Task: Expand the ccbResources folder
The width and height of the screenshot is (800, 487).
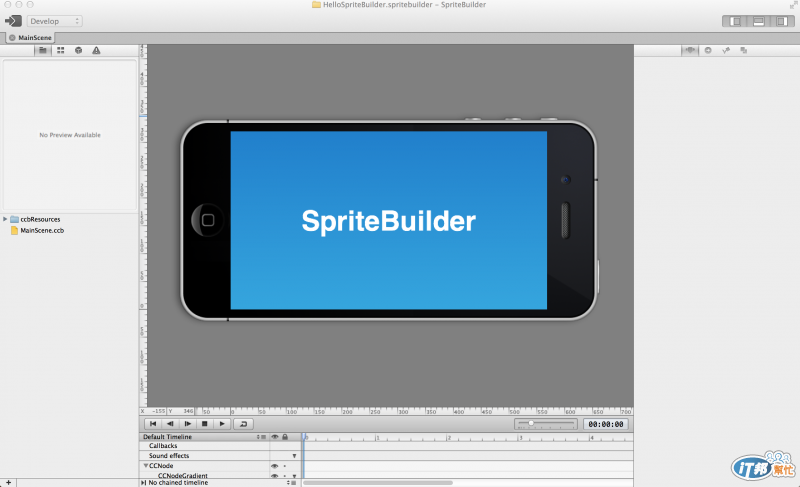Action: (x=5, y=219)
